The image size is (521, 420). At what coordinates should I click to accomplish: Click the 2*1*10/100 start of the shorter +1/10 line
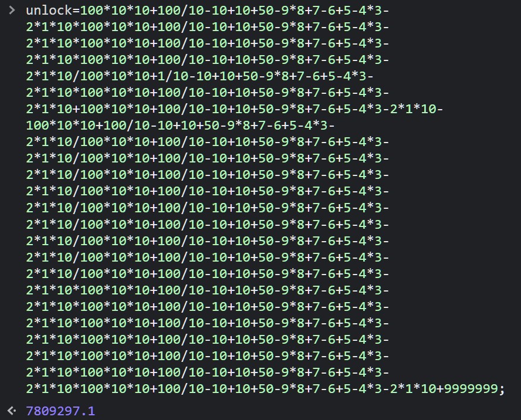coord(65,76)
